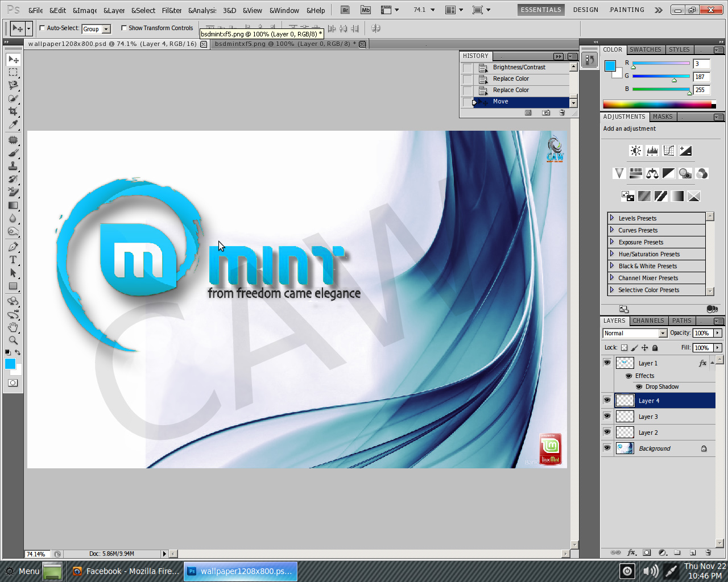Select the Gradient tool
The image size is (728, 582).
point(13,205)
